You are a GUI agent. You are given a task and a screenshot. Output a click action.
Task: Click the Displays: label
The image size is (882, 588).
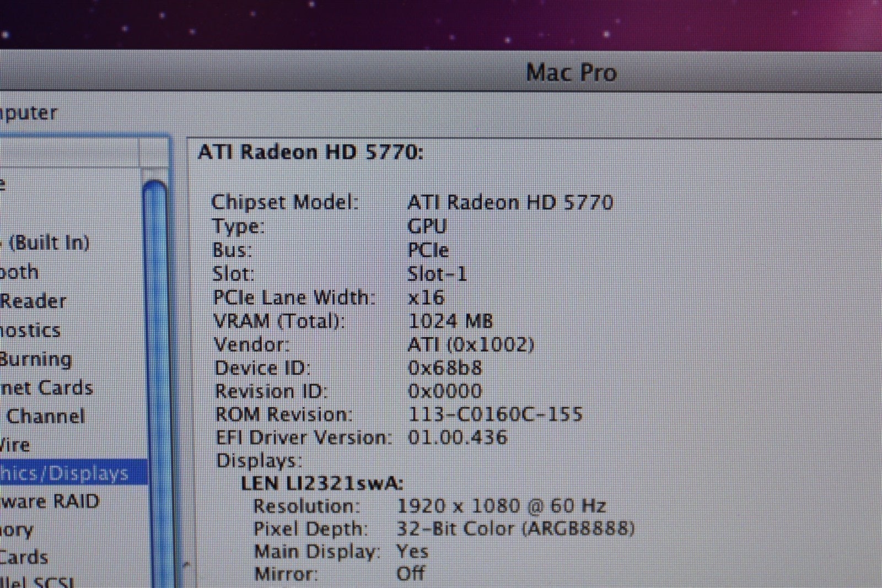[259, 460]
